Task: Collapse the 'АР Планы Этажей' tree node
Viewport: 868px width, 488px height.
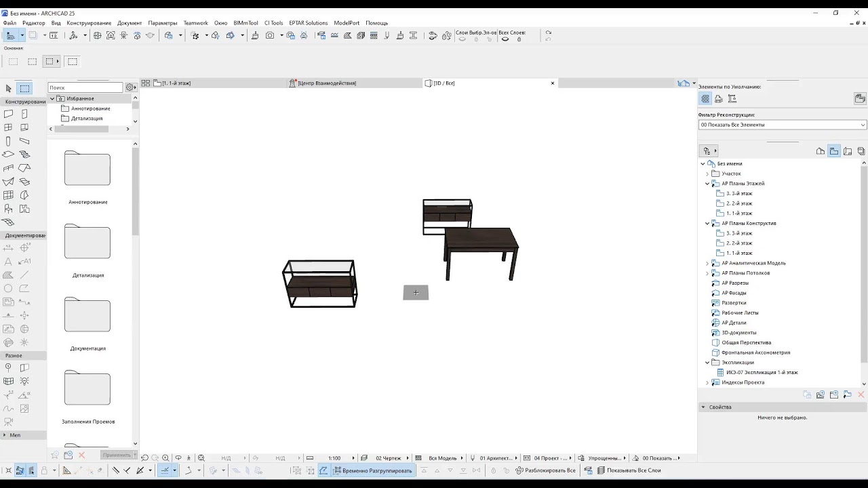Action: click(x=707, y=184)
